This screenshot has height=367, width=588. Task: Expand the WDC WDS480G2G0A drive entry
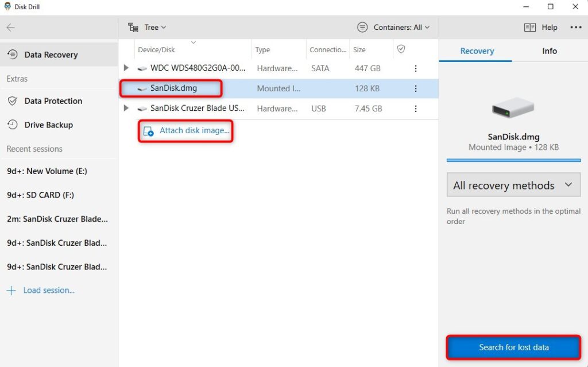[x=126, y=68]
